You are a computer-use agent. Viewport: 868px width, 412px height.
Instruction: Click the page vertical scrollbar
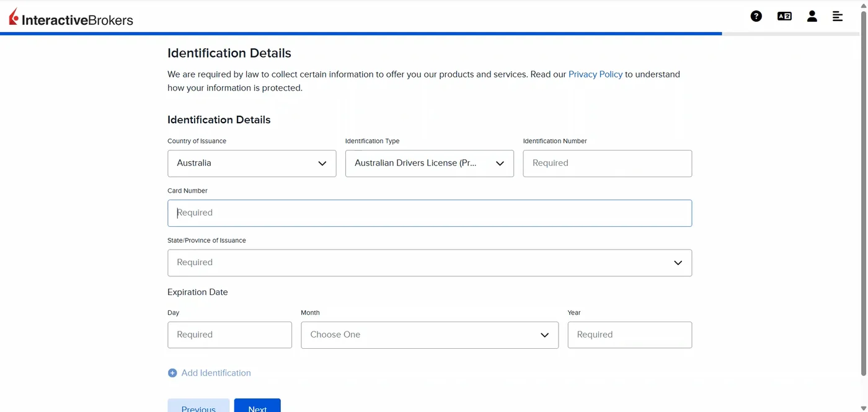(x=863, y=192)
